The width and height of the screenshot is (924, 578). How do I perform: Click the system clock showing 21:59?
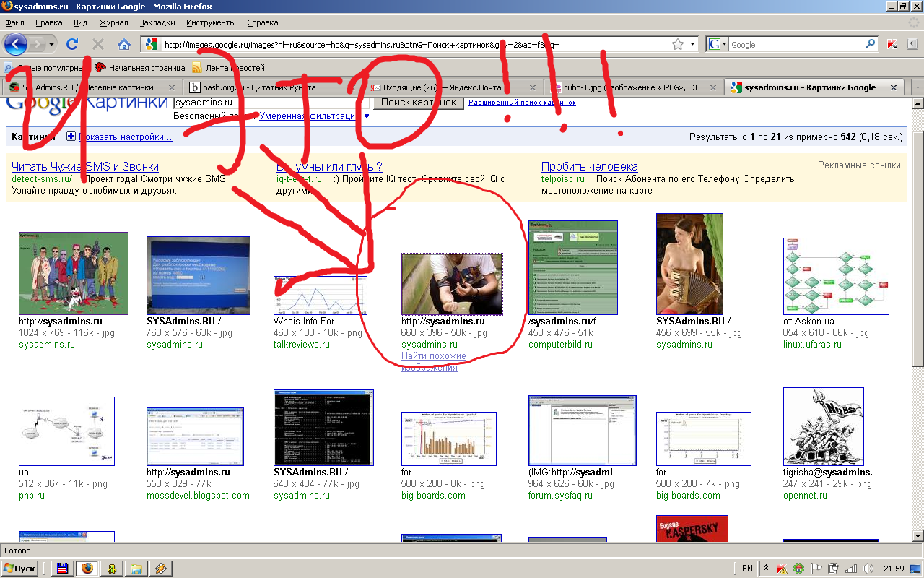tap(894, 569)
